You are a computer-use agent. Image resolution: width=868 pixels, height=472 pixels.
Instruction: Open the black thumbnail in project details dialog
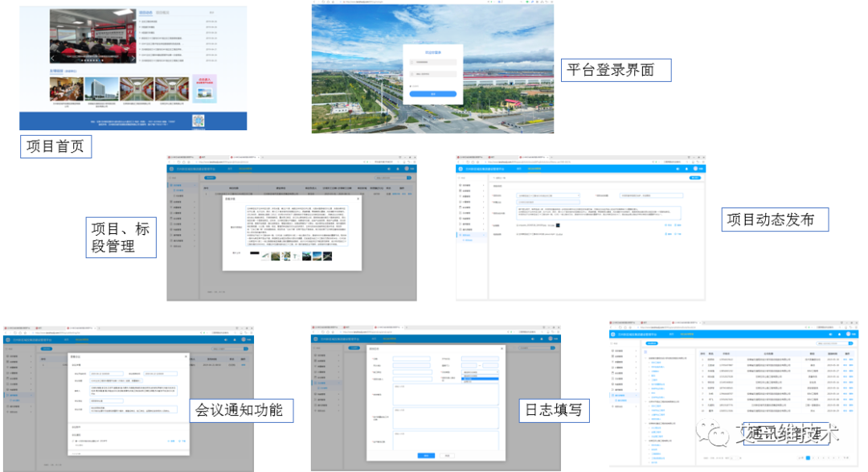tap(254, 254)
